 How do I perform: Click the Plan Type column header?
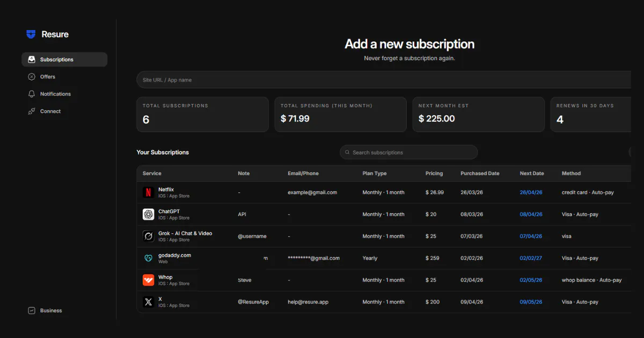375,173
